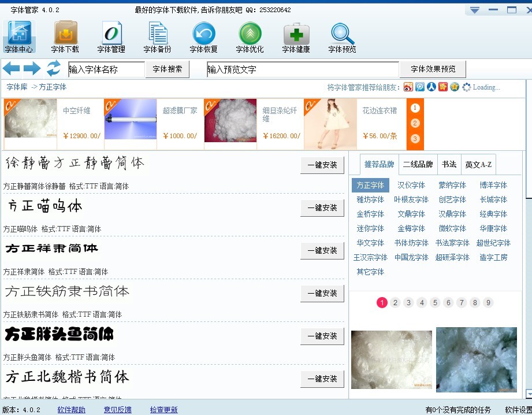Install 方正铁筋隶书简体 with 一键安装
This screenshot has width=532, height=415.
tap(322, 294)
